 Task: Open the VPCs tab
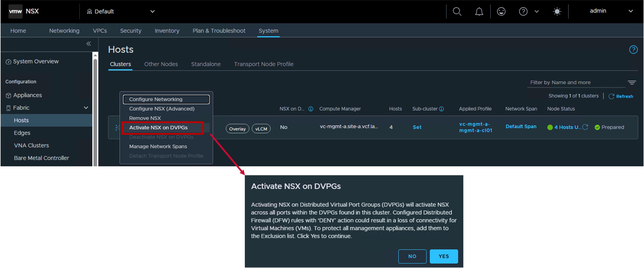(x=100, y=31)
